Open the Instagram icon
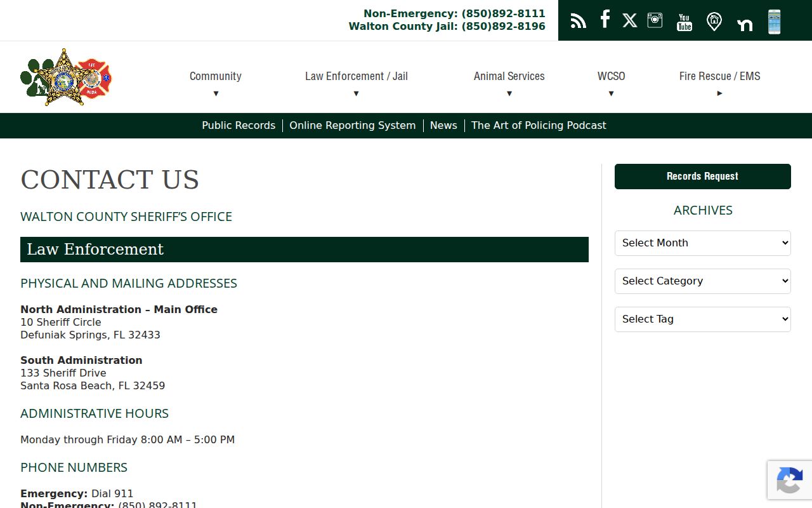The image size is (812, 508). (655, 20)
